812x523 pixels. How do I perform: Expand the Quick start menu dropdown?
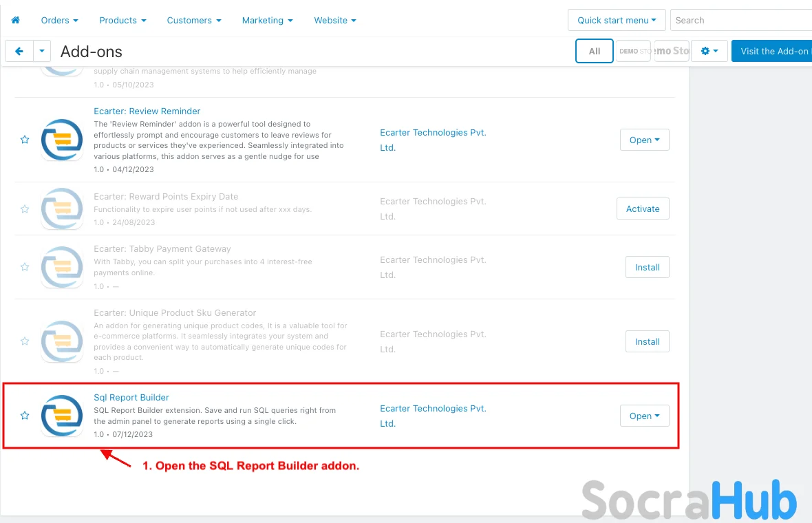click(x=617, y=20)
